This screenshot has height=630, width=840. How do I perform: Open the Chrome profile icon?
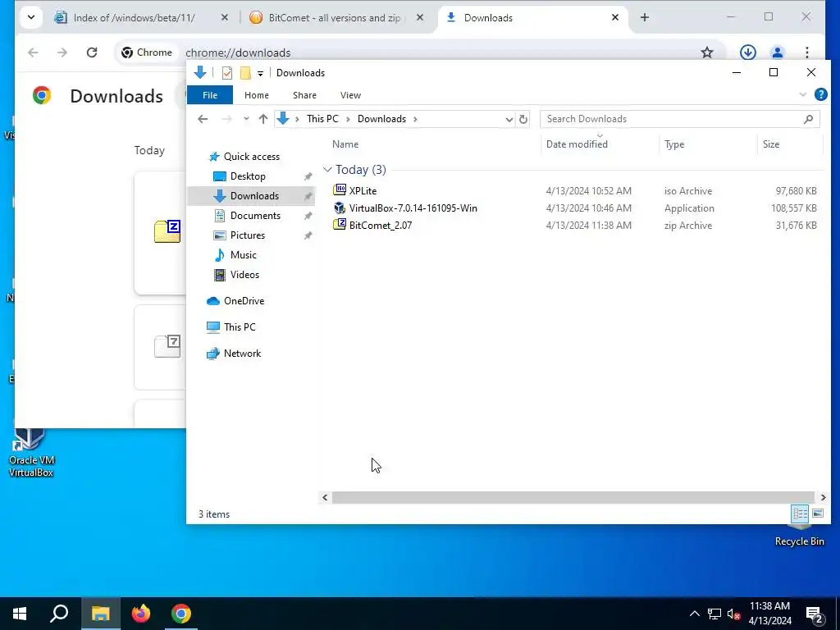pyautogui.click(x=778, y=52)
